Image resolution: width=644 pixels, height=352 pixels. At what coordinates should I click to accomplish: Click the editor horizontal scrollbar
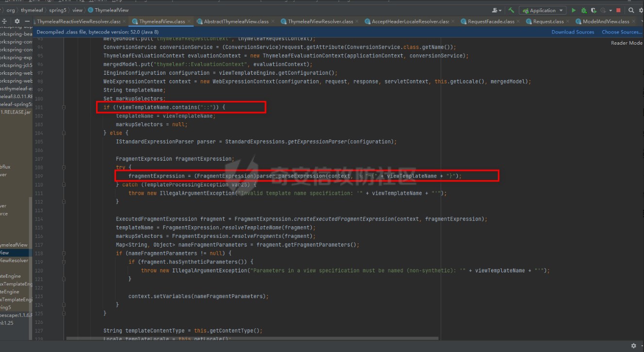pos(252,338)
